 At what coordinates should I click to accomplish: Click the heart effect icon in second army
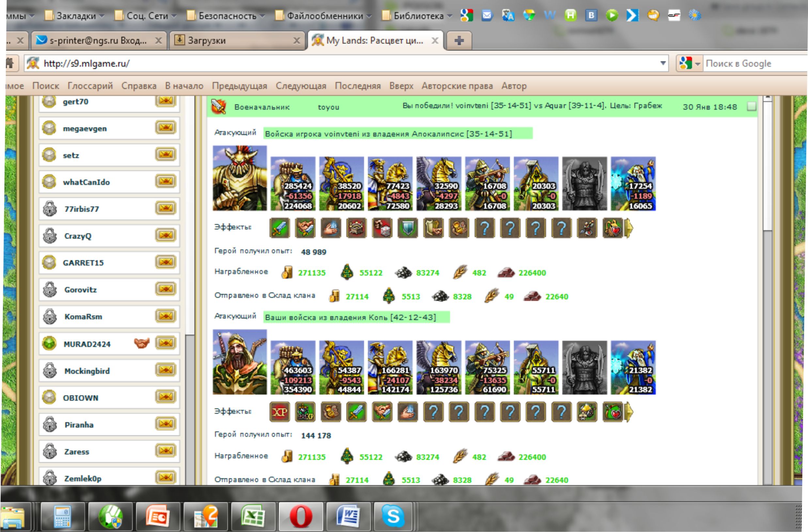pos(613,412)
